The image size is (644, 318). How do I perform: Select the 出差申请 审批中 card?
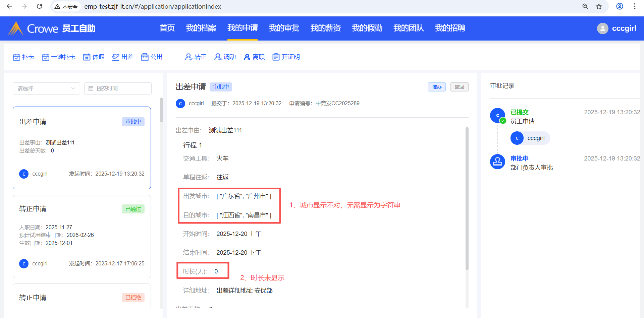click(82, 148)
